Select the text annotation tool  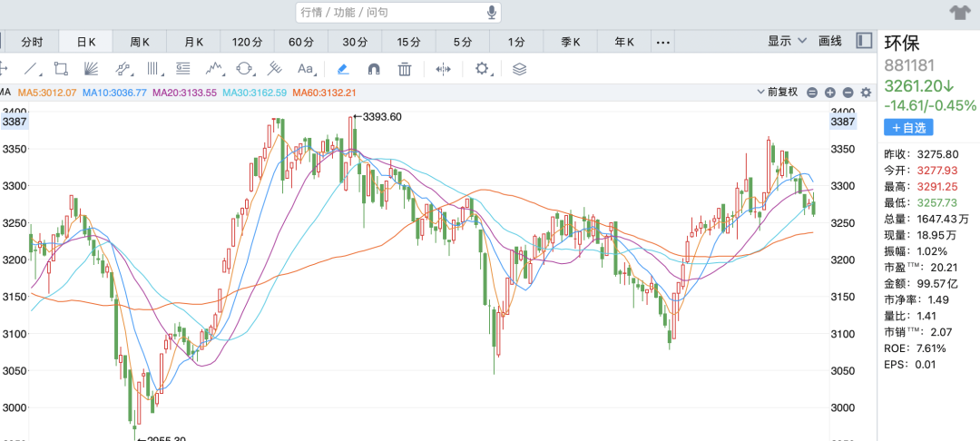tap(306, 68)
